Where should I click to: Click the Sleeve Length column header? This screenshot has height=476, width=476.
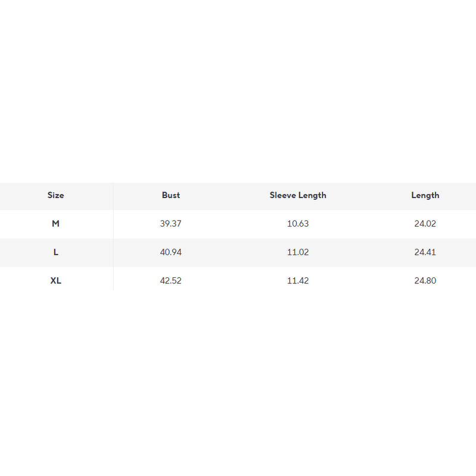[x=297, y=195]
